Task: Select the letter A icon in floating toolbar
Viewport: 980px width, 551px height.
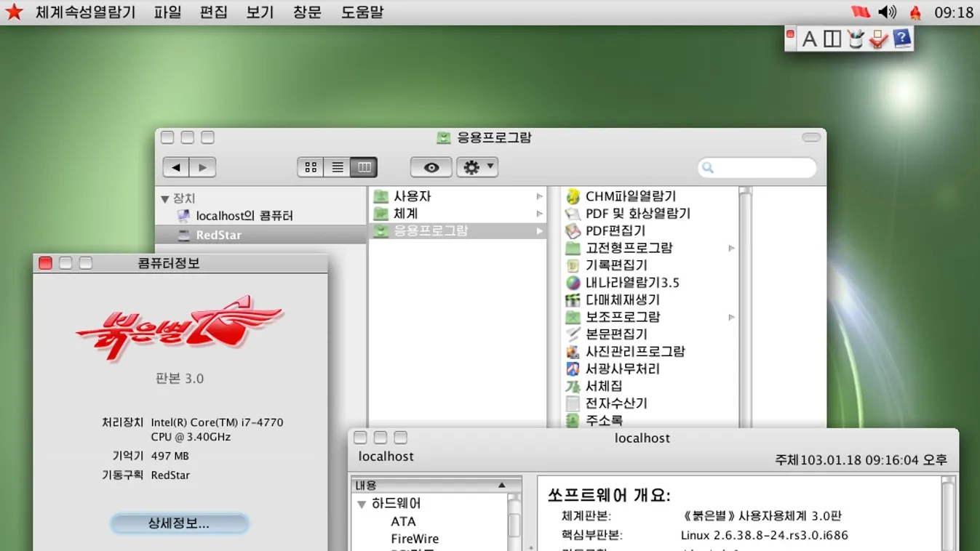Action: tap(809, 39)
